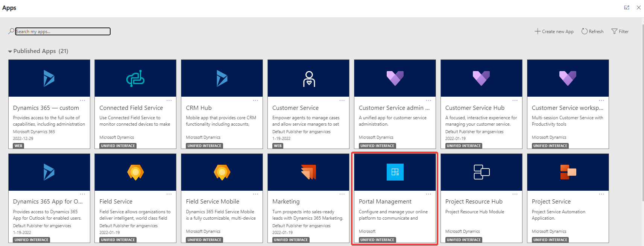Open more options for Field Service card

tap(169, 194)
